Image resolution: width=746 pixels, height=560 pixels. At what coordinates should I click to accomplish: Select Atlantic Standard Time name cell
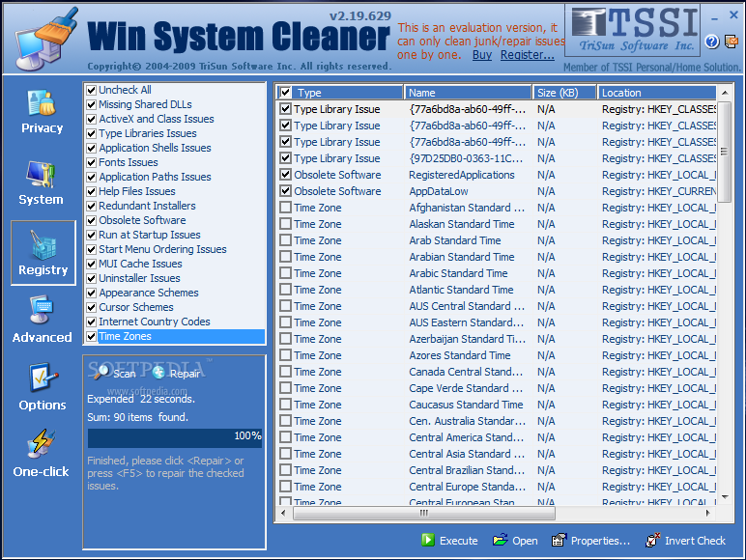pyautogui.click(x=461, y=290)
